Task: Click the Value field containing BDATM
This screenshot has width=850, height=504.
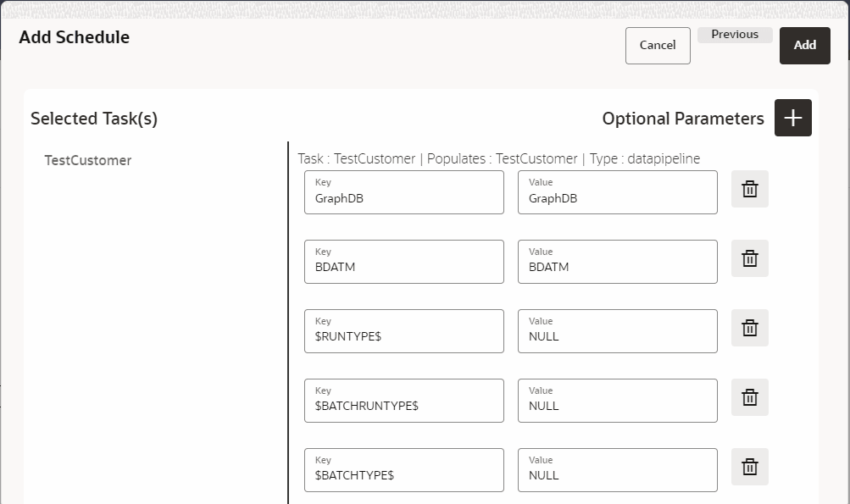Action: pos(617,268)
